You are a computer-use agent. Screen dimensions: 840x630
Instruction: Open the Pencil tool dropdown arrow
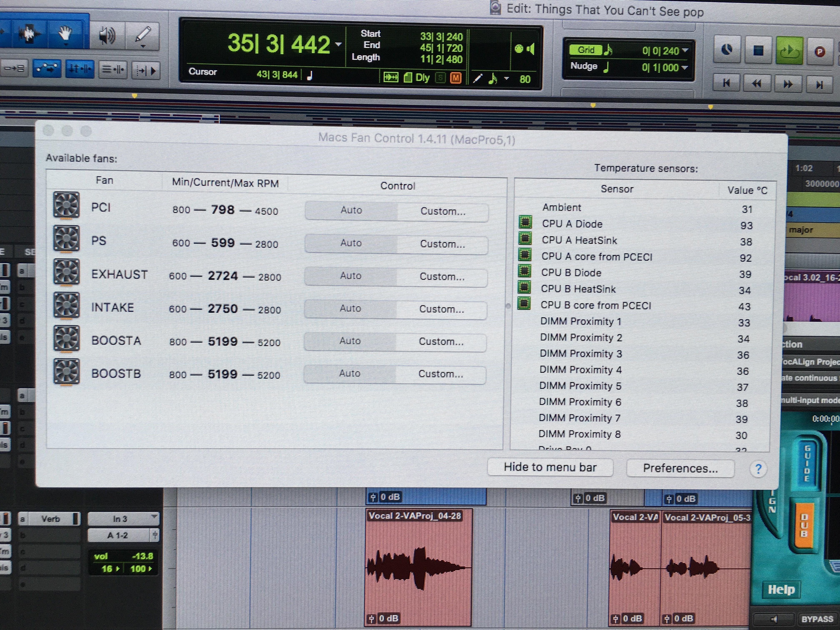coord(143,47)
